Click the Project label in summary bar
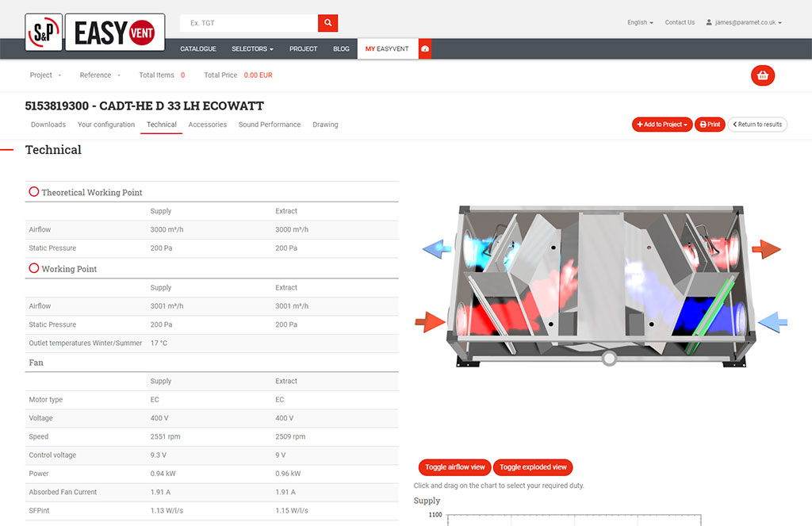812x526 pixels. [x=41, y=75]
